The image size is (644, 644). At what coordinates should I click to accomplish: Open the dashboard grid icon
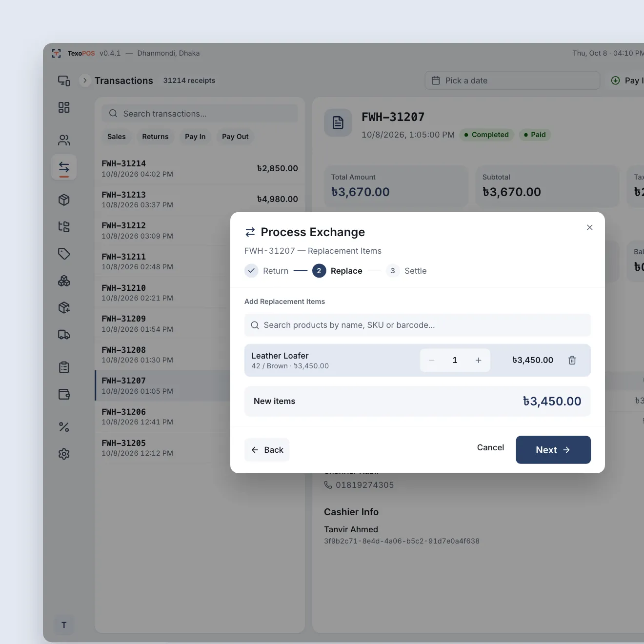(64, 107)
